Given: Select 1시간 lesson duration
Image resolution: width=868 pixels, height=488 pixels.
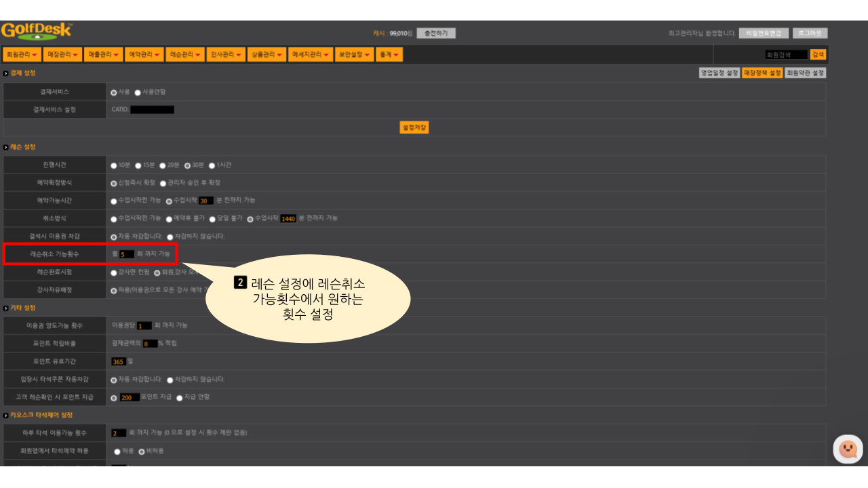Looking at the screenshot, I should tap(212, 165).
